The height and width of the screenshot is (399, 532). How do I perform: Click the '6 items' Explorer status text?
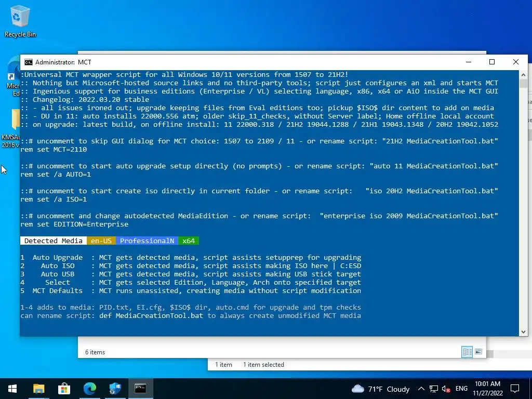pos(95,352)
